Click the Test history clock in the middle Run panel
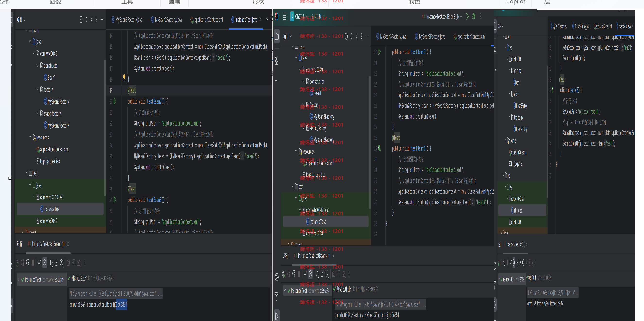The width and height of the screenshot is (644, 321). click(327, 274)
